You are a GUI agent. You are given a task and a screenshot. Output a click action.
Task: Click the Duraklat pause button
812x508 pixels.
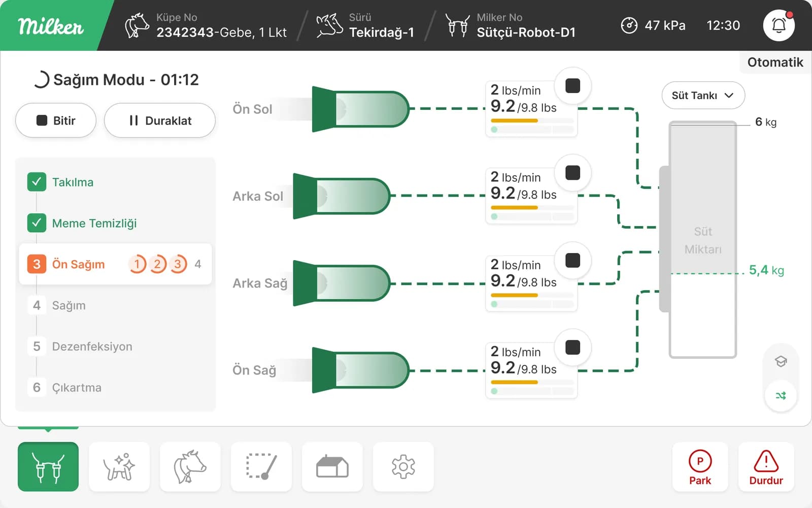click(x=160, y=120)
